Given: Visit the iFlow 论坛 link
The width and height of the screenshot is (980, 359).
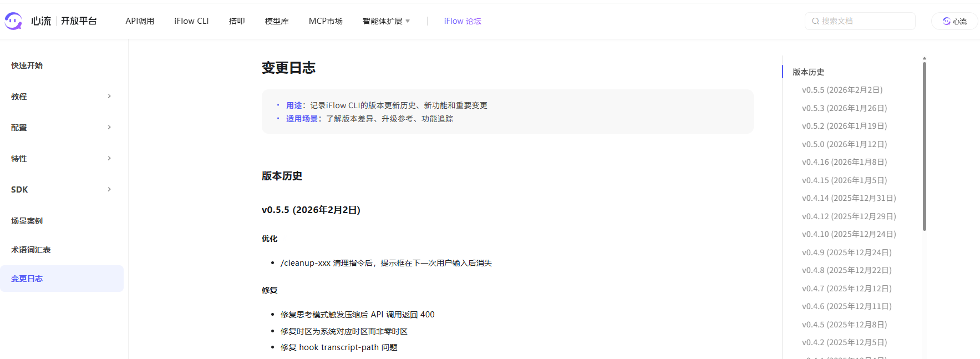Looking at the screenshot, I should point(462,21).
